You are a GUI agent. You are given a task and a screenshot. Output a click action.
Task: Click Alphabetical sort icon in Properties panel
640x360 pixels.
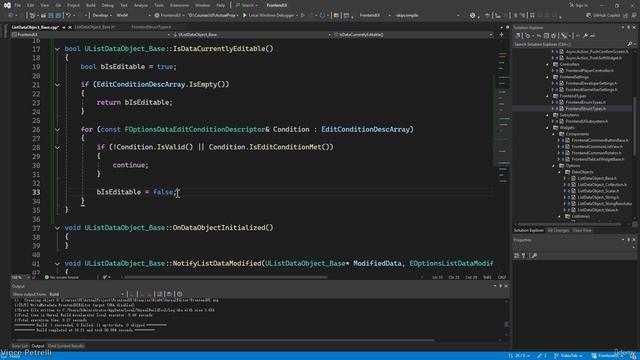coord(524,256)
